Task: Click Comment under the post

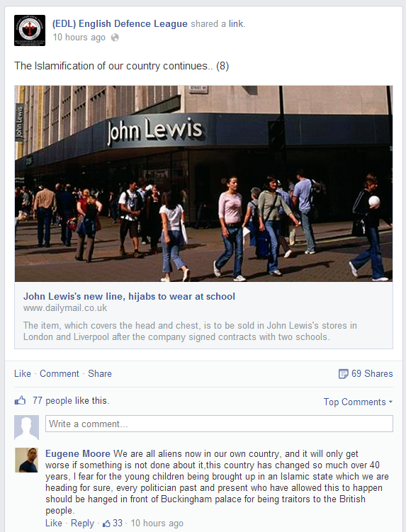Action: tap(60, 373)
